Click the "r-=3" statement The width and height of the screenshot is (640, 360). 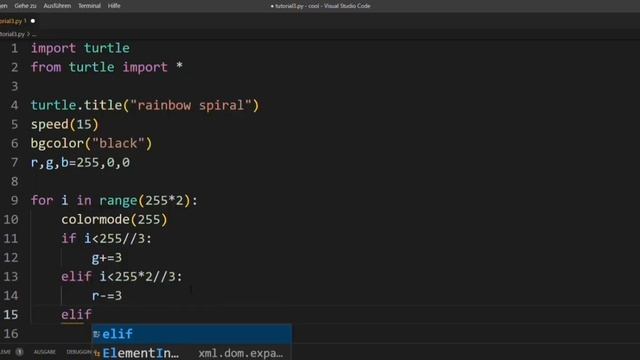107,296
